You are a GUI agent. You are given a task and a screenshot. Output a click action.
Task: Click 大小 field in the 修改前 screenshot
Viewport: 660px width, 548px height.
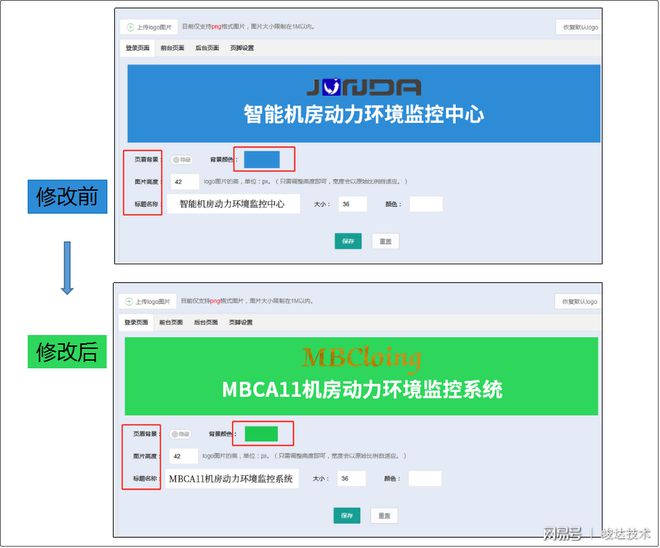(352, 204)
